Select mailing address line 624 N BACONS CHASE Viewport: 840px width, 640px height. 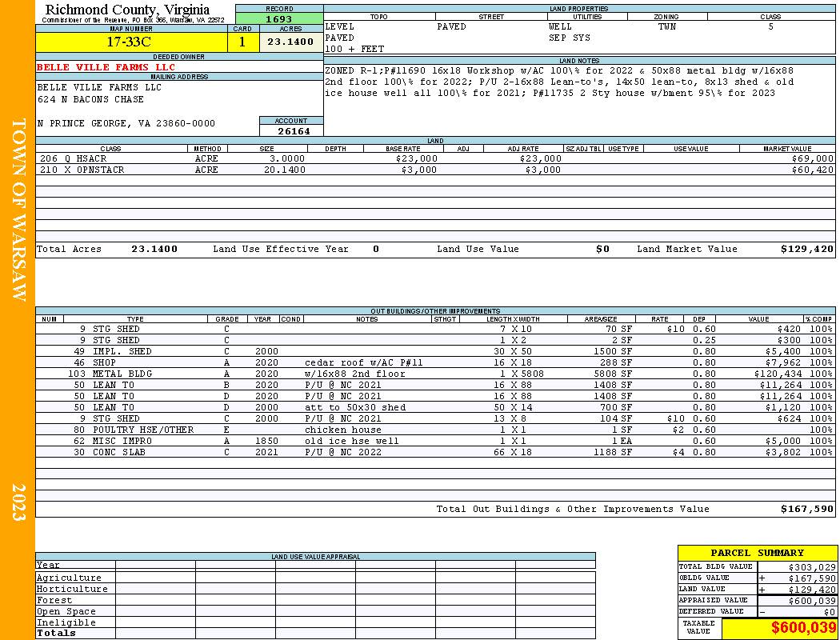90,99
